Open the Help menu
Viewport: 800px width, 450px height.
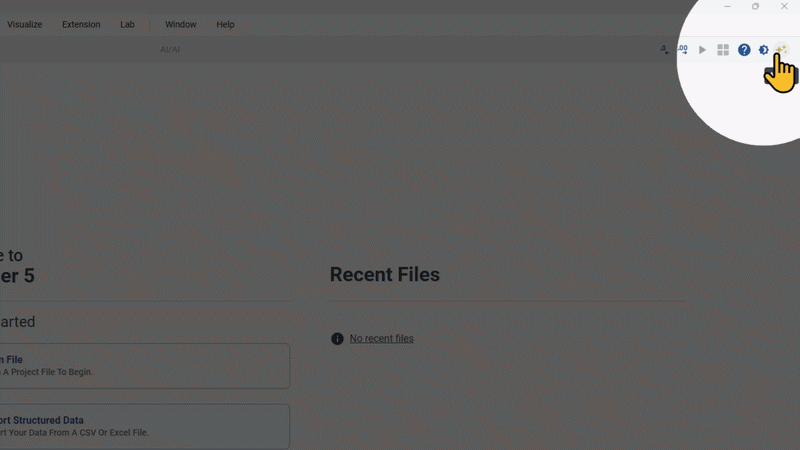(x=225, y=24)
